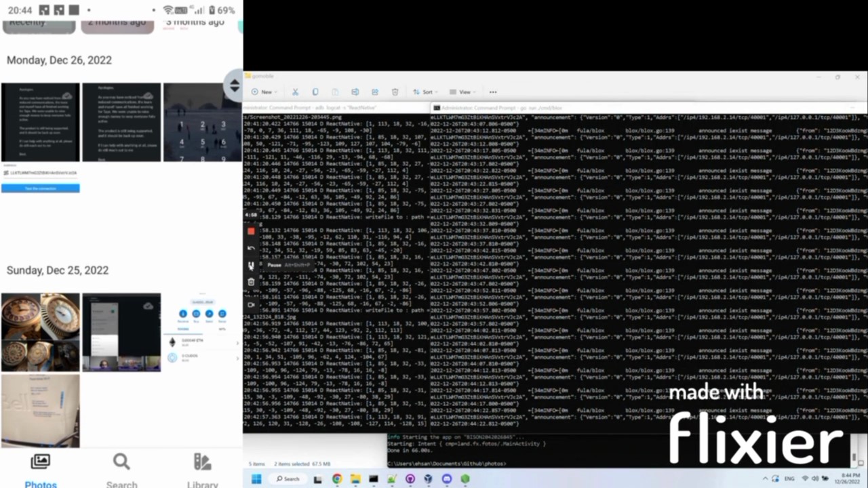Click the taskbar Search box
The image size is (868, 488).
tap(288, 479)
